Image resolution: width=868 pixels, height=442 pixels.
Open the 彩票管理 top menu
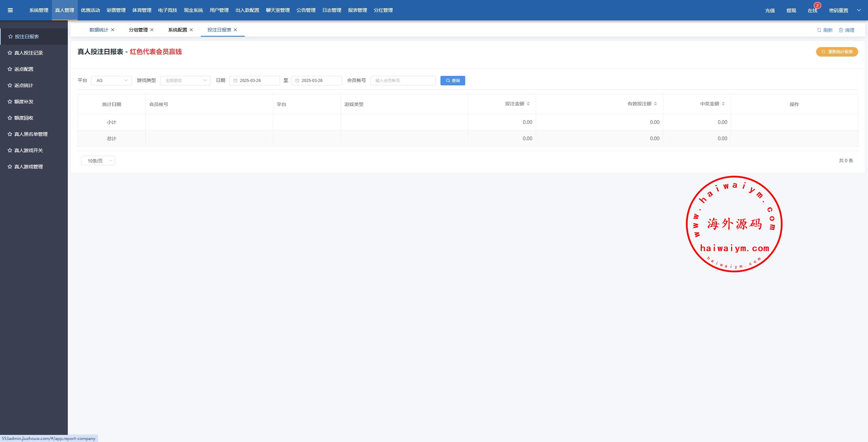(x=116, y=10)
